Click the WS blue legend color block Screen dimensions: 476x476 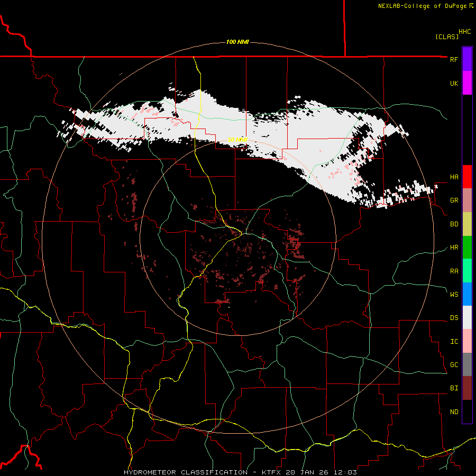tap(467, 294)
